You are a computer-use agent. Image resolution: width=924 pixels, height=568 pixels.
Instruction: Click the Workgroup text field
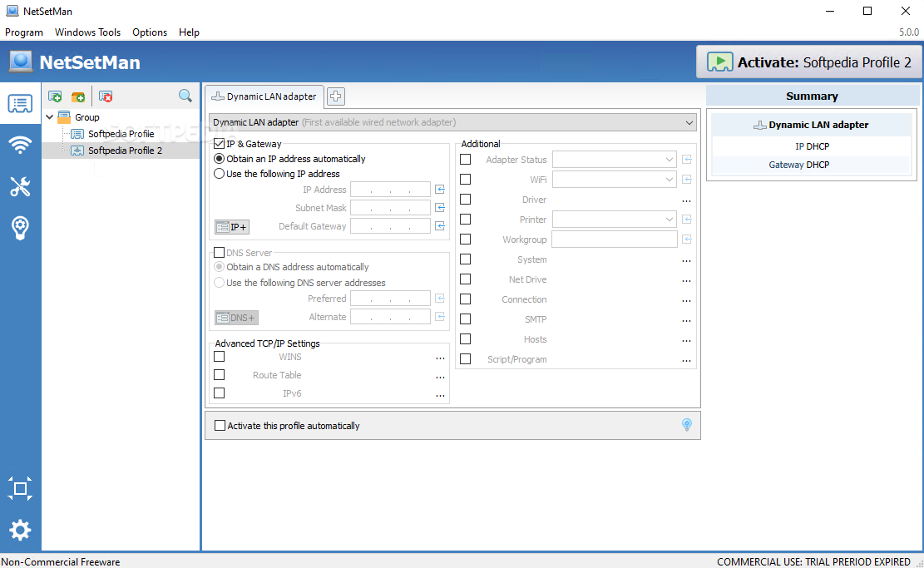coord(614,240)
